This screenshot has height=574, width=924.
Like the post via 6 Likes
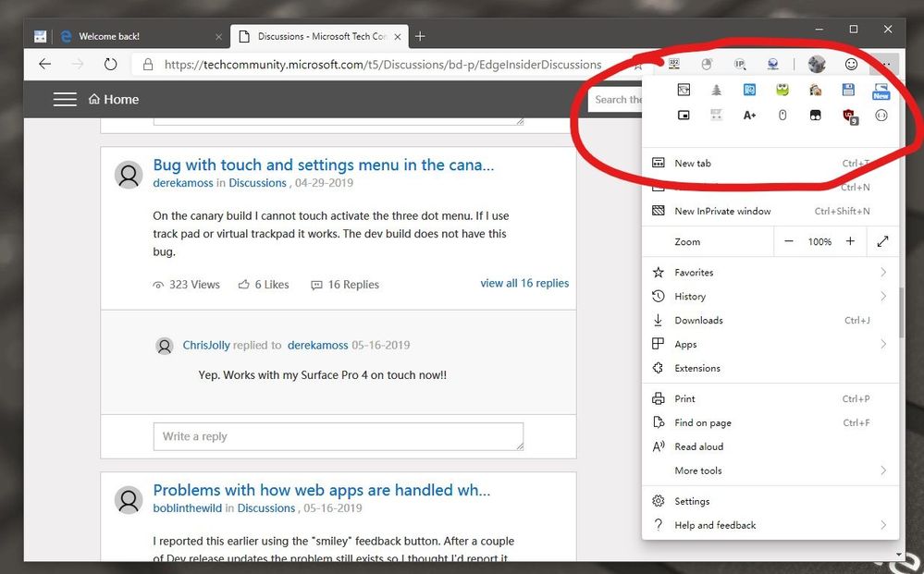click(264, 285)
